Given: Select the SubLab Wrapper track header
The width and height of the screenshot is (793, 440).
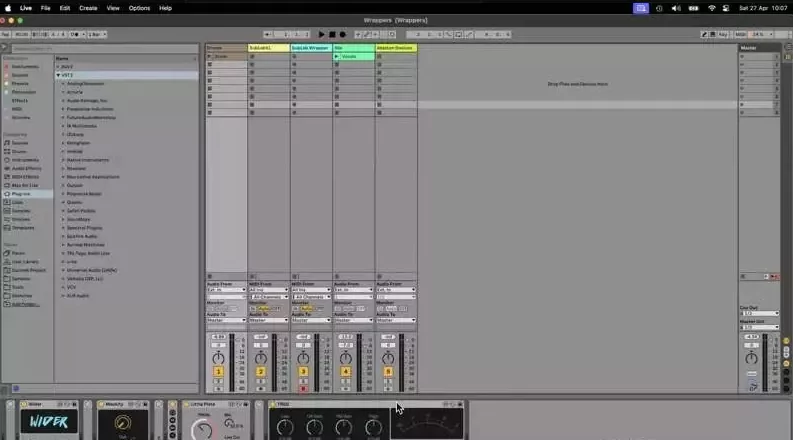Looking at the screenshot, I should pos(311,47).
